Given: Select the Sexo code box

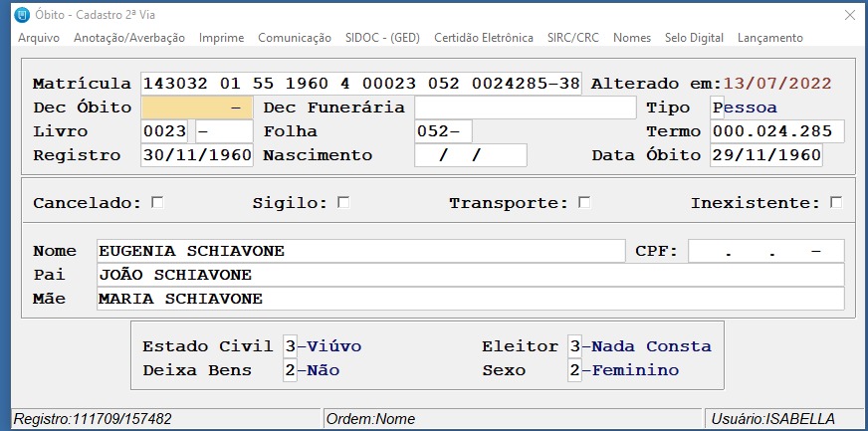Looking at the screenshot, I should [574, 370].
